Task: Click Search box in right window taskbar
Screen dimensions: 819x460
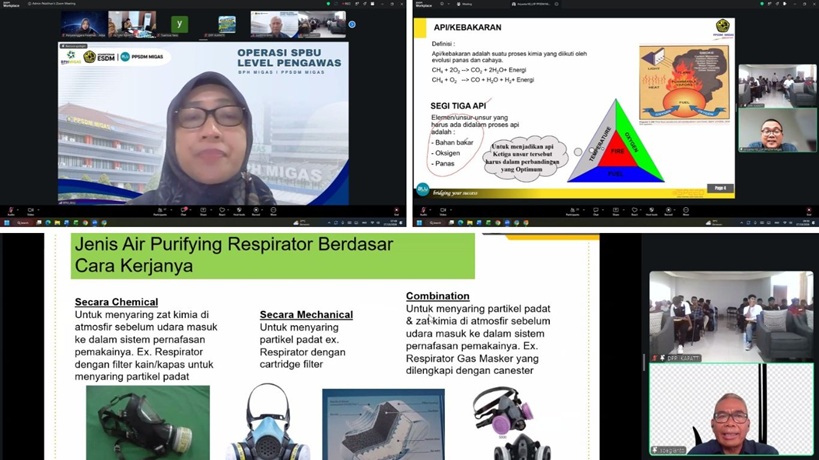Action: (x=436, y=222)
